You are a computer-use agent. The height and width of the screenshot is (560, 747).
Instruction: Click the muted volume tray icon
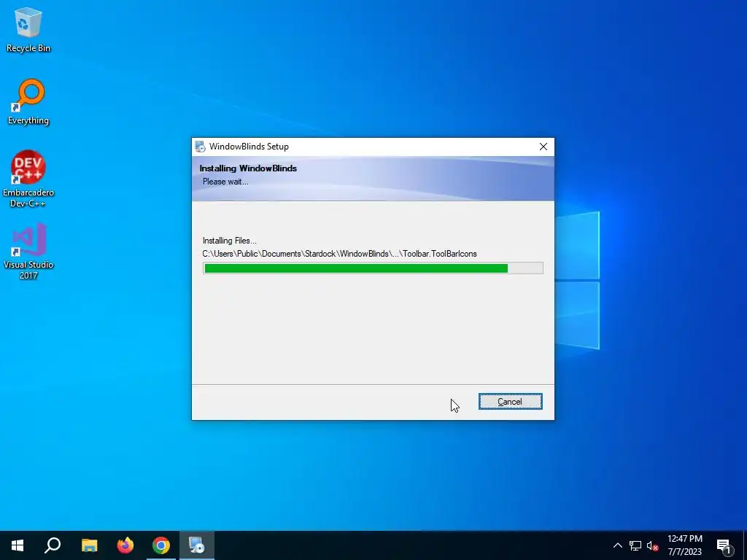(653, 545)
